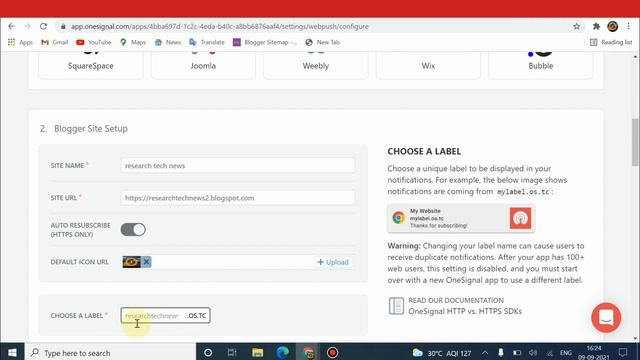Open the Chrome three-dot menu
Screen dimensions: 640x360
click(629, 26)
